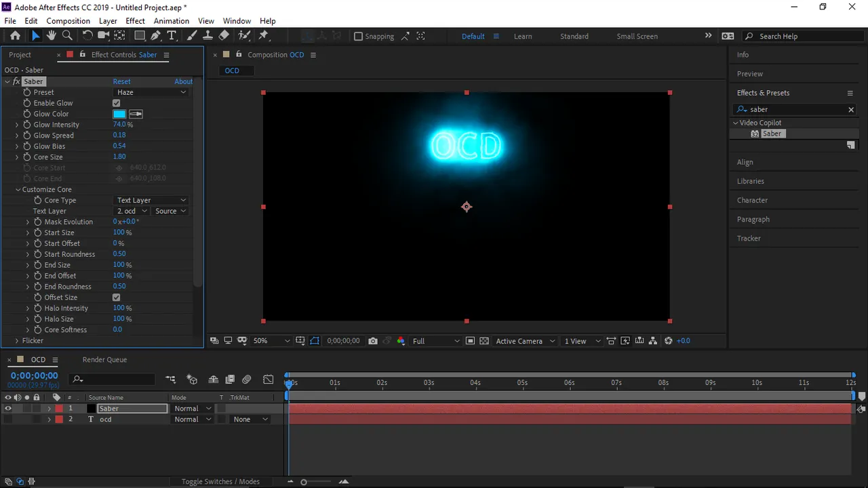Select the Puppet Pin tool
This screenshot has height=488, width=868.
click(x=264, y=36)
